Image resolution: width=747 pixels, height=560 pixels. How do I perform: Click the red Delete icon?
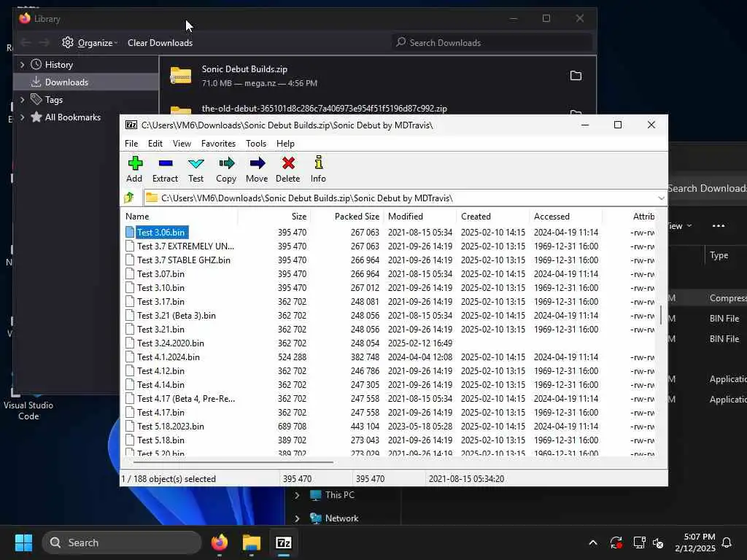[x=287, y=169]
